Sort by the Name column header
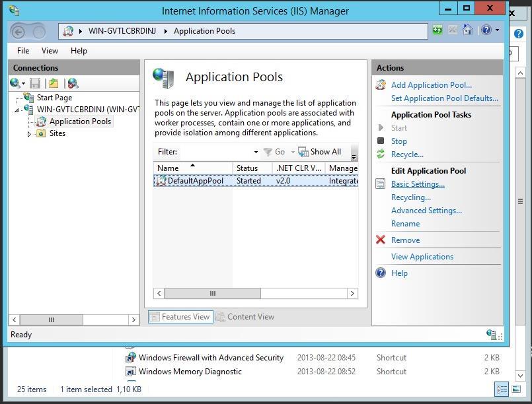Screen dimensions: 532x404 tap(193, 168)
